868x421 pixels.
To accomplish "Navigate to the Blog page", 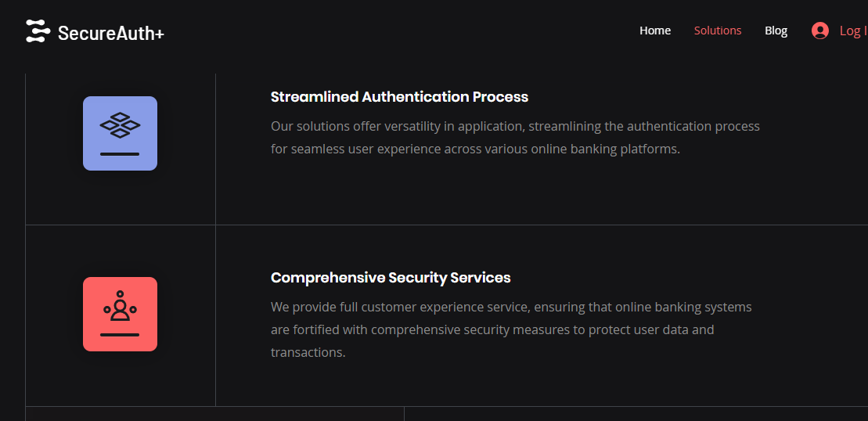I will pyautogui.click(x=776, y=31).
